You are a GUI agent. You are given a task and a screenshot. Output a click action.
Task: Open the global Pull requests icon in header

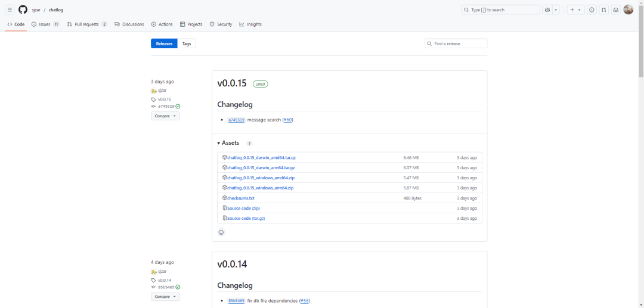pos(603,10)
